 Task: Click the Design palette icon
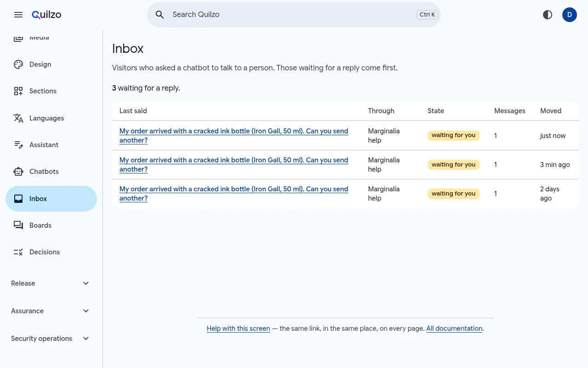(18, 64)
